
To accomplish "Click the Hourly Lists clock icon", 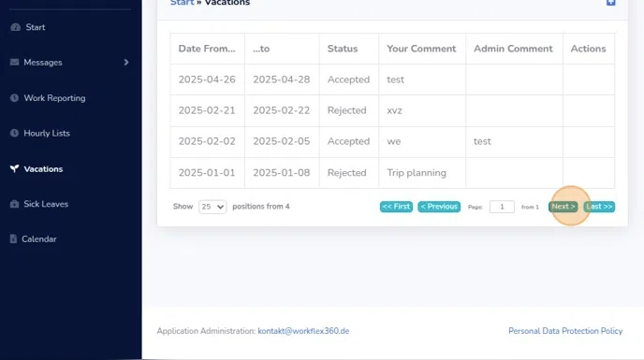I will point(14,134).
